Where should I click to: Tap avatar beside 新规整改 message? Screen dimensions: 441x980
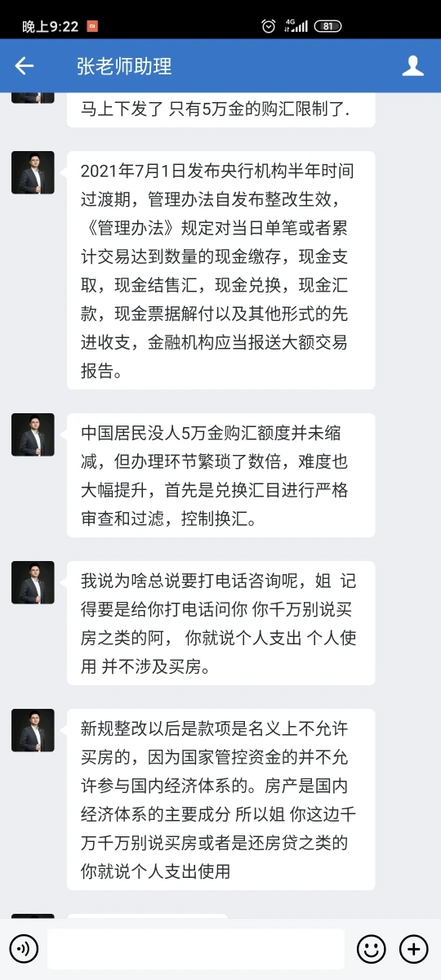33,730
